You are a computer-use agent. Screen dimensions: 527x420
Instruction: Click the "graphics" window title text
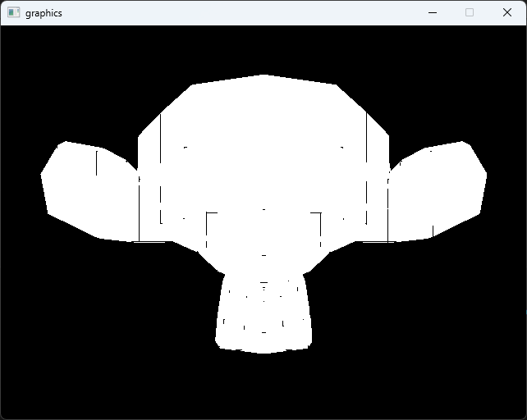click(44, 13)
